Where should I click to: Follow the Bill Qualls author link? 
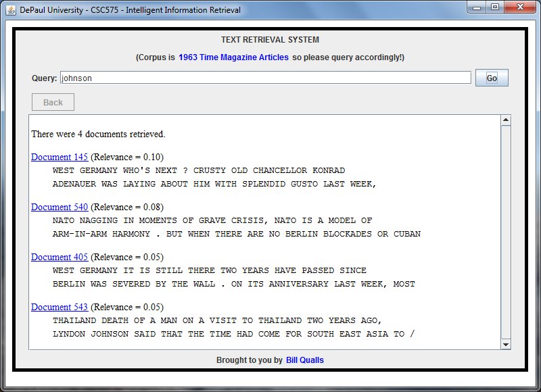pyautogui.click(x=304, y=360)
